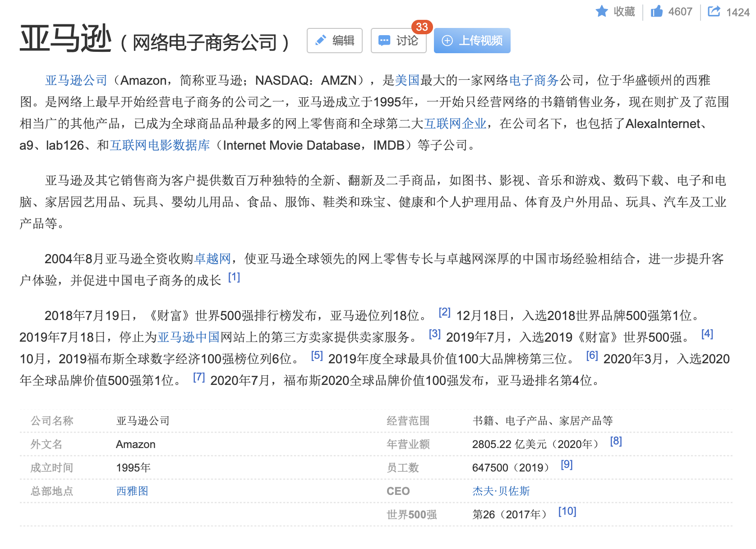Open the 亚马逊公司 link in the first paragraph

[75, 80]
